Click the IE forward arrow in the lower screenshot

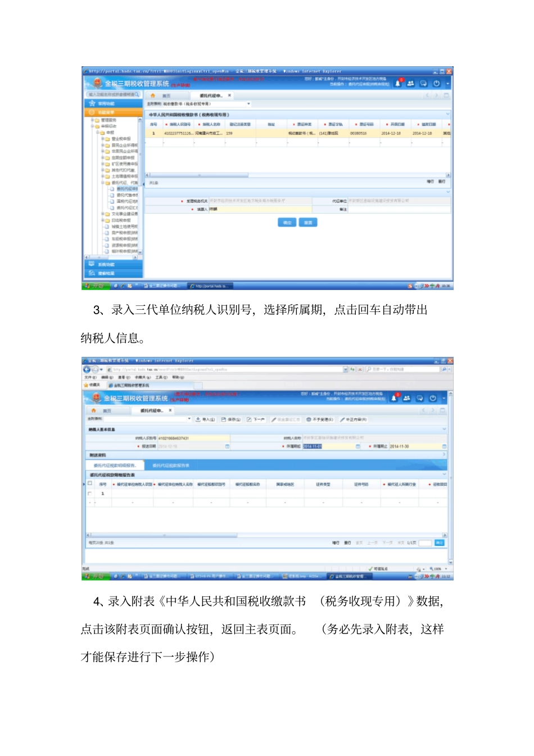(94, 369)
